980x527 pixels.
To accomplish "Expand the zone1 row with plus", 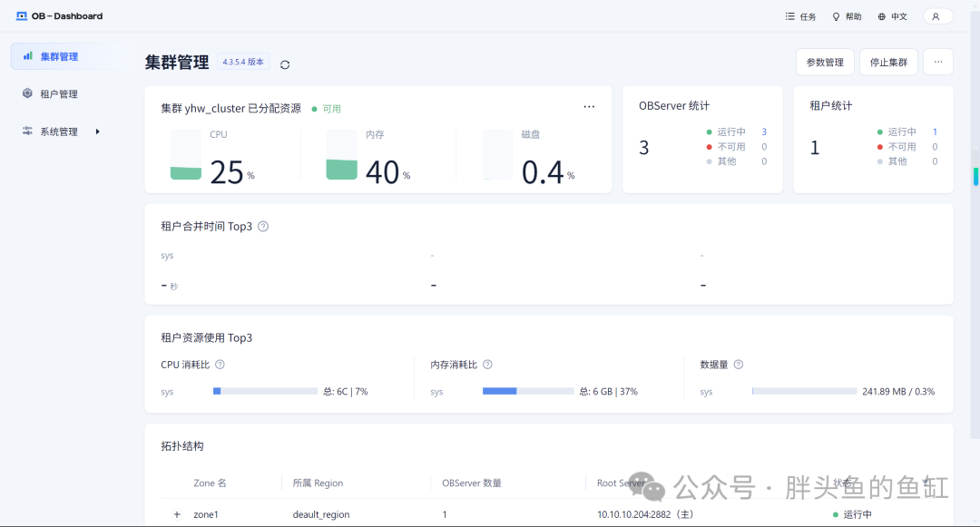I will click(x=177, y=514).
